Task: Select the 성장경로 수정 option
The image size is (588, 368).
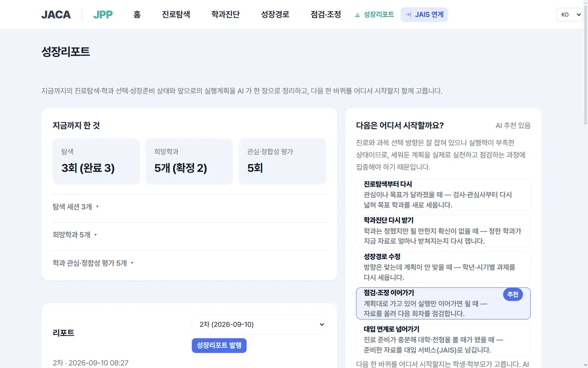Action: tap(443, 267)
